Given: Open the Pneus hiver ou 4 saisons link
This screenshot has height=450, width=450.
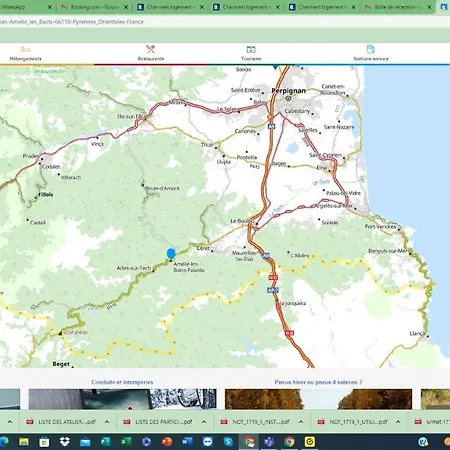Looking at the screenshot, I should (318, 382).
